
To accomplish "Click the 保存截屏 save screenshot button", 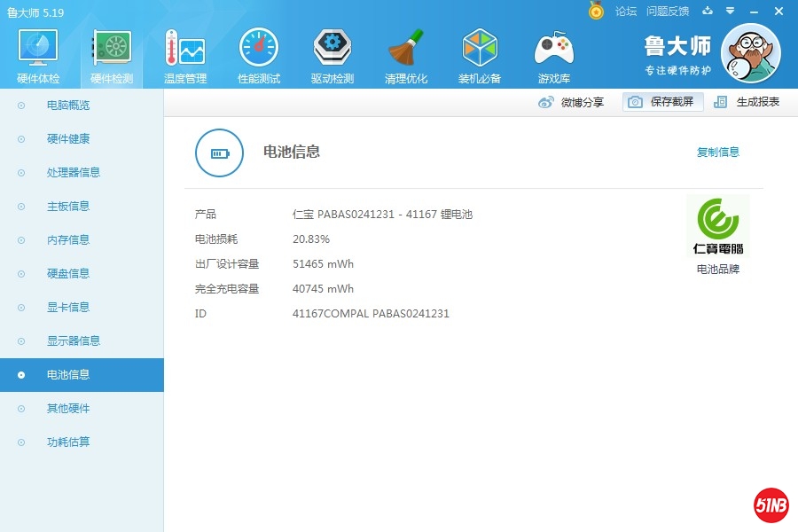I will click(x=663, y=102).
